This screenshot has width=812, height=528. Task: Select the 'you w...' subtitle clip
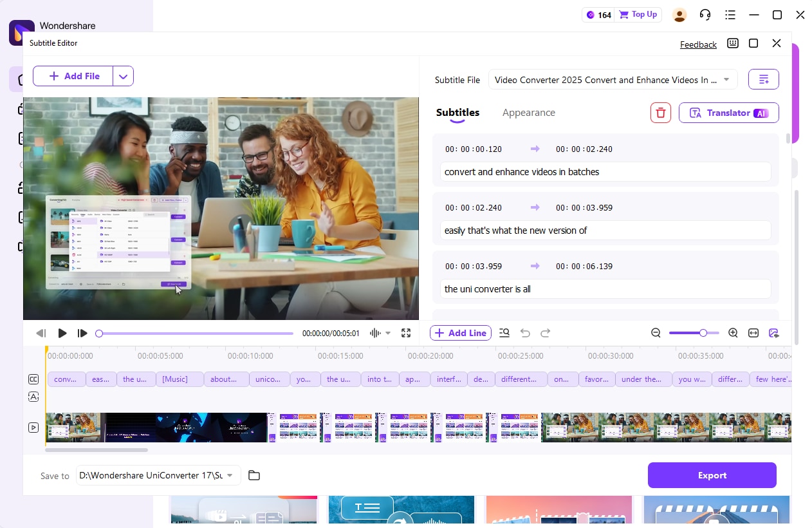point(692,379)
